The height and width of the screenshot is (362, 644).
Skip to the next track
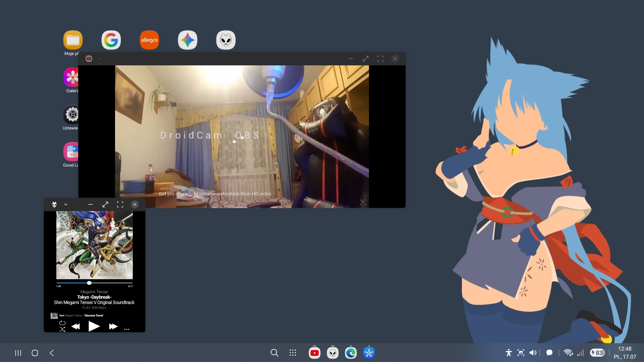click(x=113, y=326)
